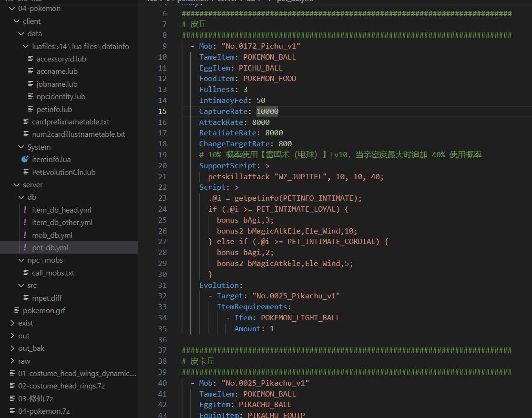Collapse the db folder in explorer
Screen dimensions: 532x418
(21, 197)
